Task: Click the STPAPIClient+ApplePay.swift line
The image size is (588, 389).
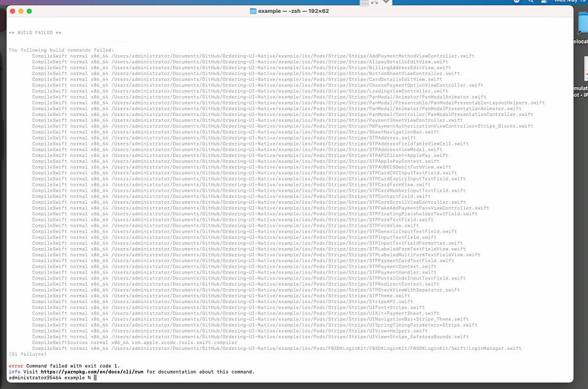Action: [x=240, y=155]
